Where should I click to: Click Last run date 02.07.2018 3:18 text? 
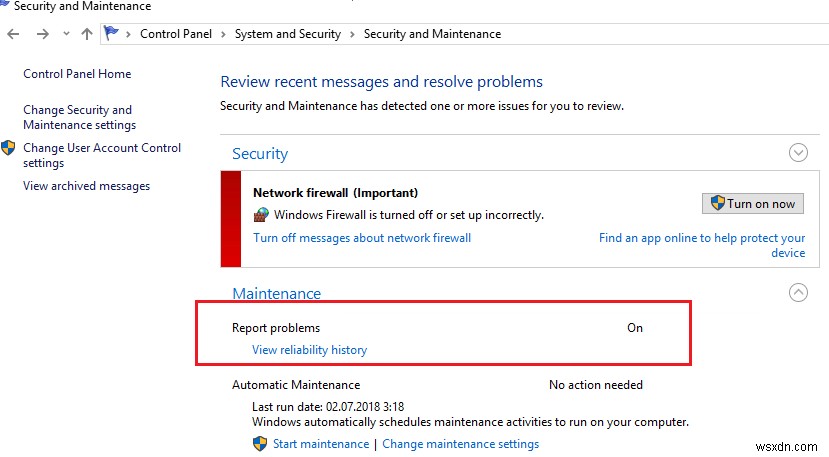point(328,407)
